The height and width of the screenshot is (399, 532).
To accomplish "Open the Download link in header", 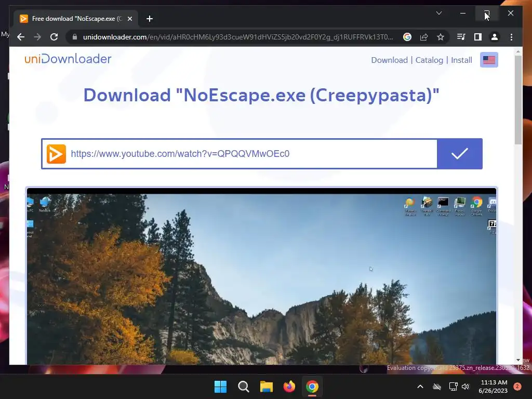I will click(389, 60).
